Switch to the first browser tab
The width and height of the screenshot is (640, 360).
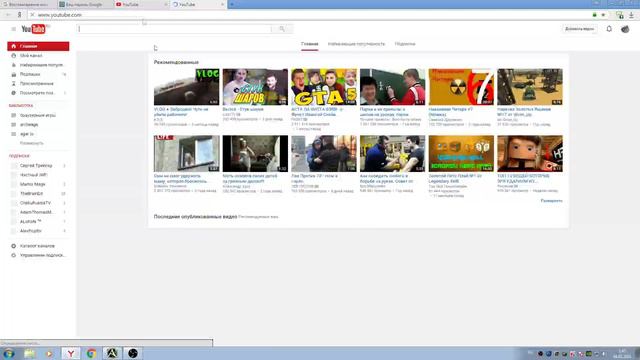pyautogui.click(x=28, y=4)
